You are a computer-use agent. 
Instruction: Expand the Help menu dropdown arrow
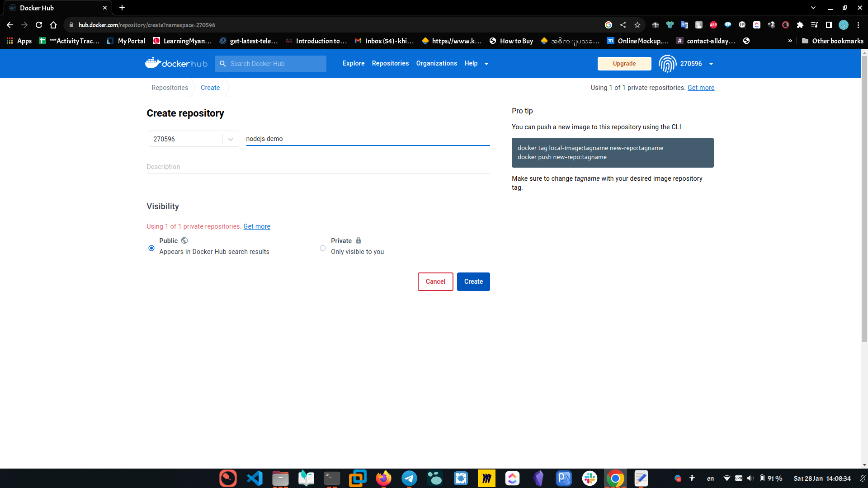coord(486,64)
